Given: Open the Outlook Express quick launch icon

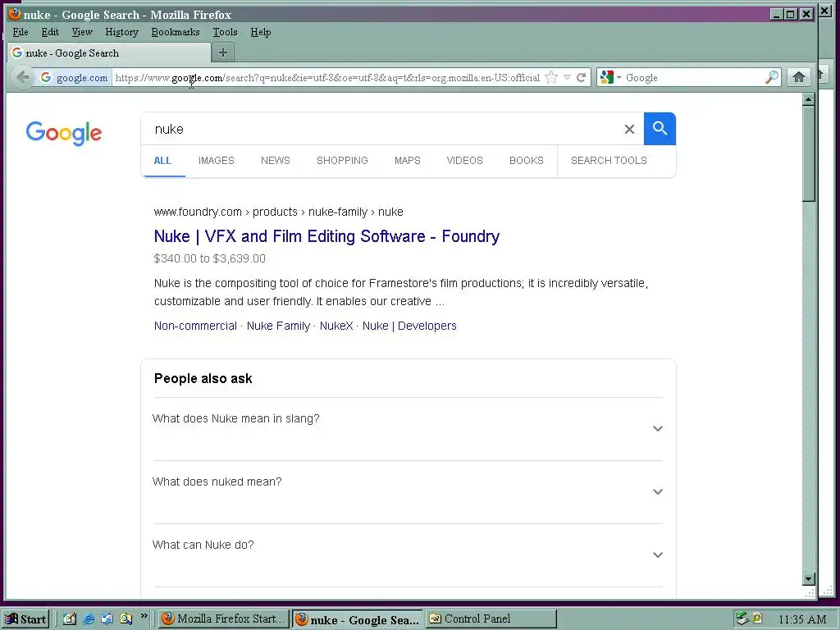Looking at the screenshot, I should pos(107,619).
